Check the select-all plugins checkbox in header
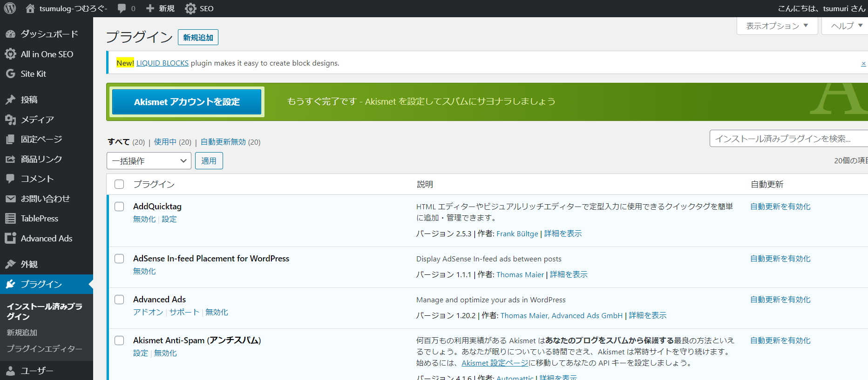The image size is (868, 380). (x=119, y=184)
